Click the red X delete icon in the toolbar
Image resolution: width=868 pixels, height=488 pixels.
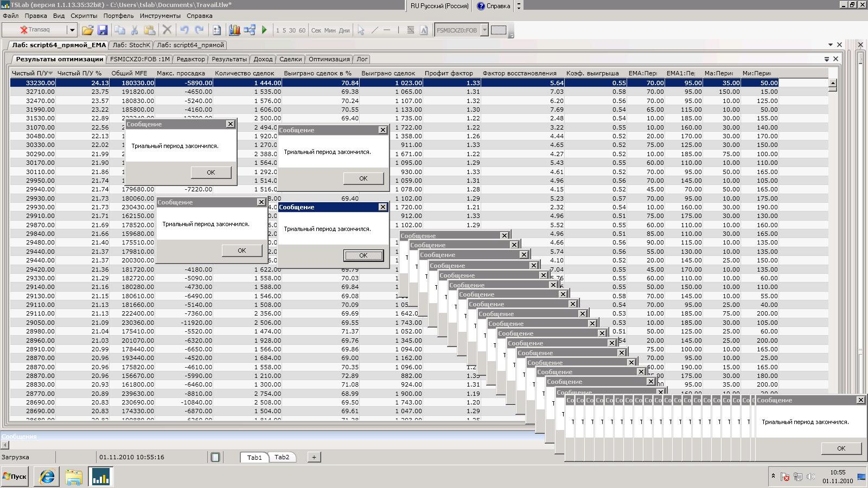tap(167, 30)
